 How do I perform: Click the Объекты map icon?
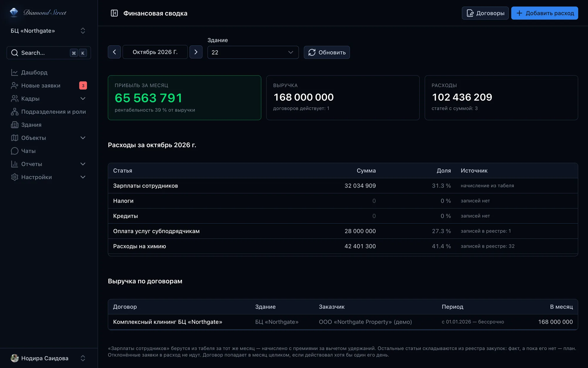[14, 138]
